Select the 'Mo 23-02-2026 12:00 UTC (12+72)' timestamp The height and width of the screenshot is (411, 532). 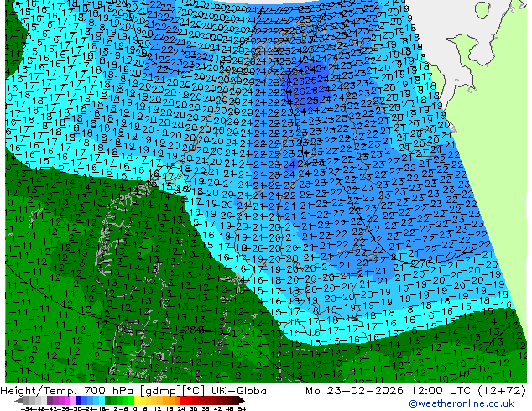pos(415,391)
